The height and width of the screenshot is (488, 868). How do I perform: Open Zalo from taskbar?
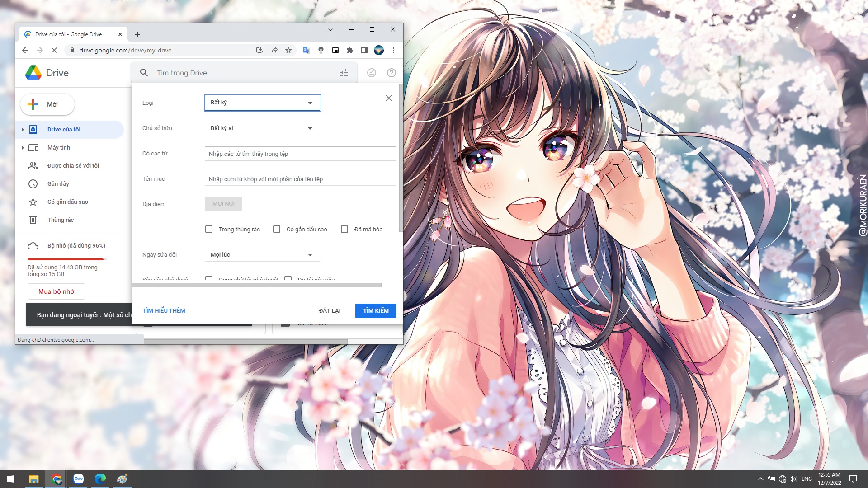point(79,479)
